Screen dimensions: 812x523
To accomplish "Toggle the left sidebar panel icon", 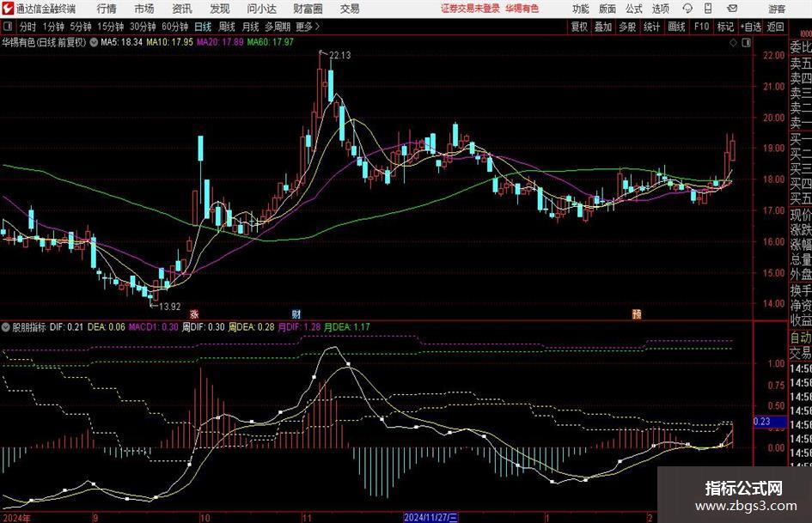I will [8, 27].
